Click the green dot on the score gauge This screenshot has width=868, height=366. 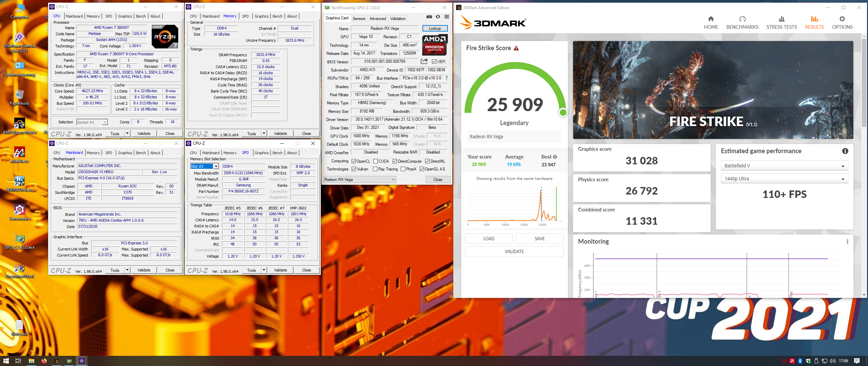(563, 112)
